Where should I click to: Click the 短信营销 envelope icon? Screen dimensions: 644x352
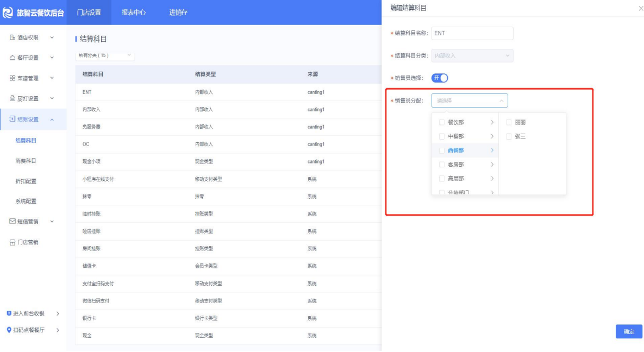12,222
